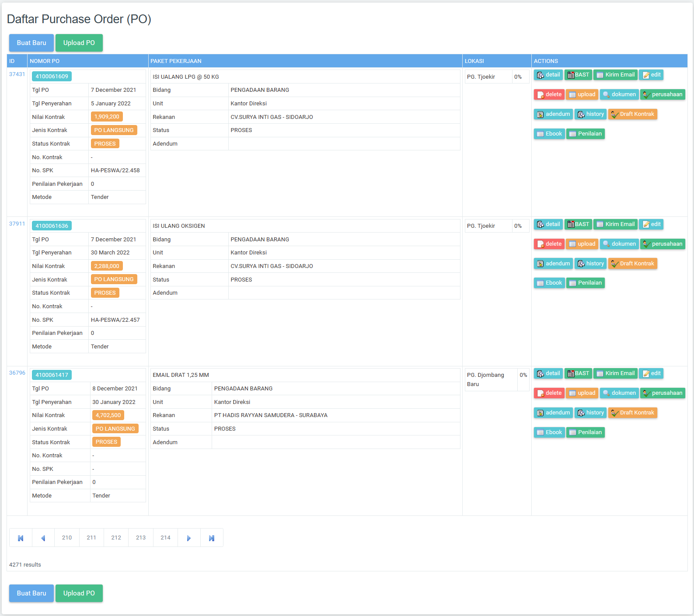Viewport: 694px width, 616px height.
Task: Open PO ID 37431 link
Action: [17, 74]
